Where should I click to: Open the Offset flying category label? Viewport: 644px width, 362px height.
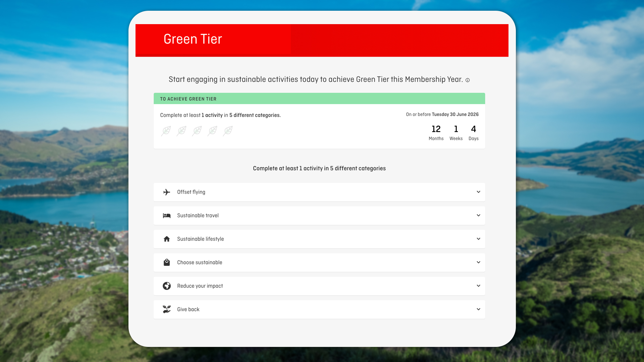(191, 192)
